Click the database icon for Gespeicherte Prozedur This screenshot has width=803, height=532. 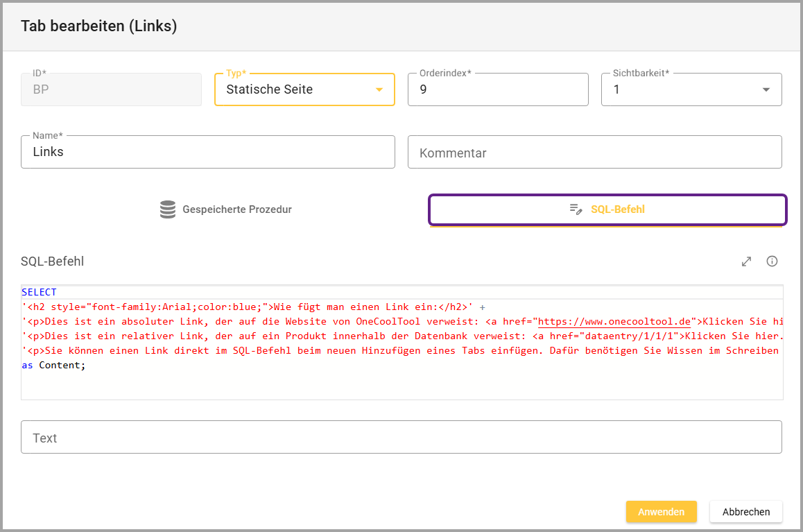tap(168, 209)
